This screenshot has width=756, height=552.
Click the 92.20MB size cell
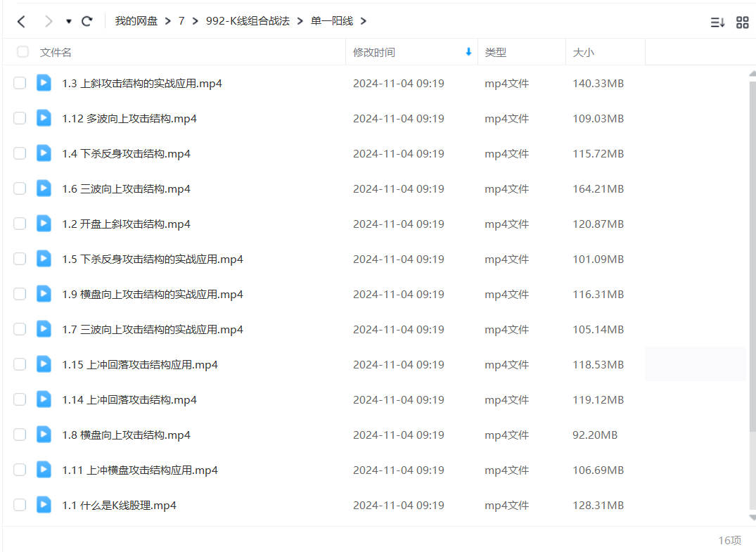pyautogui.click(x=594, y=435)
